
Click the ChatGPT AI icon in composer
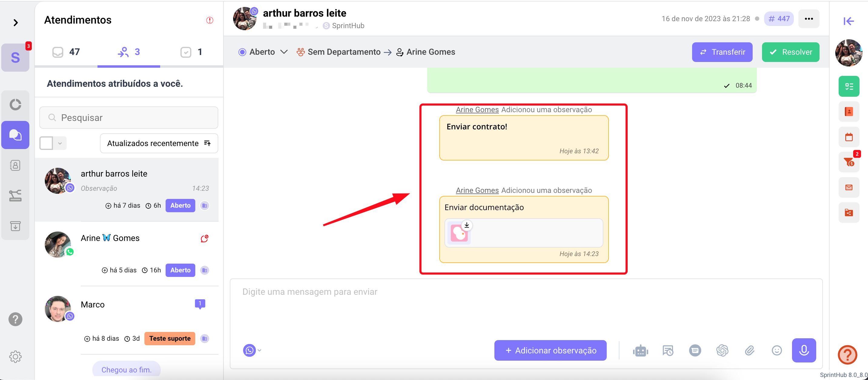coord(722,350)
